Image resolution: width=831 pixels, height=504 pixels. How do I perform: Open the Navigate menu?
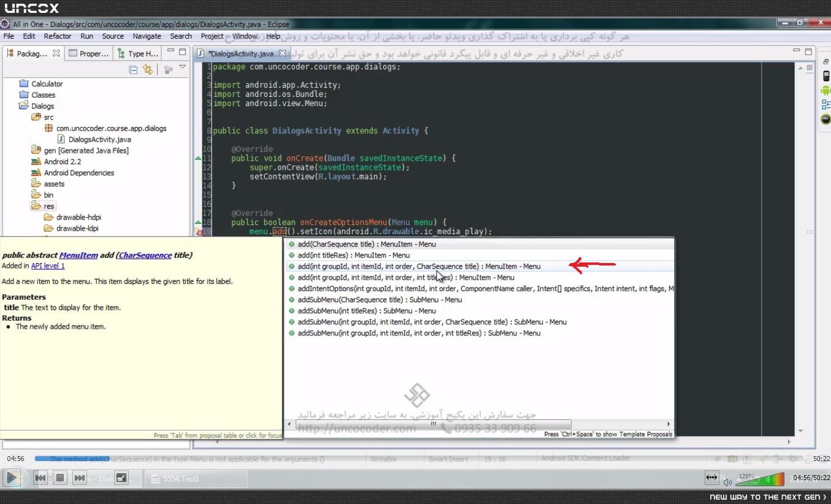(147, 36)
